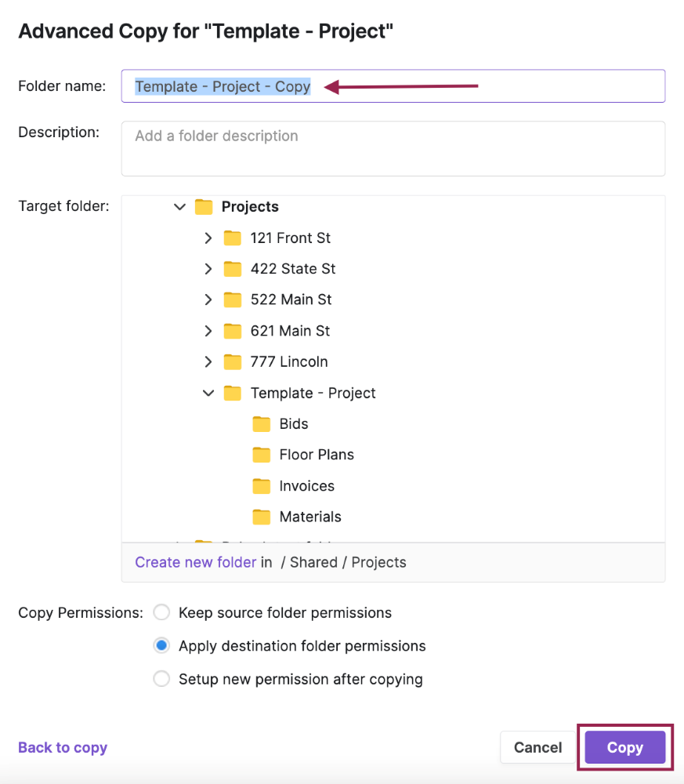Click the Invoices folder icon
684x784 pixels.
pos(262,486)
